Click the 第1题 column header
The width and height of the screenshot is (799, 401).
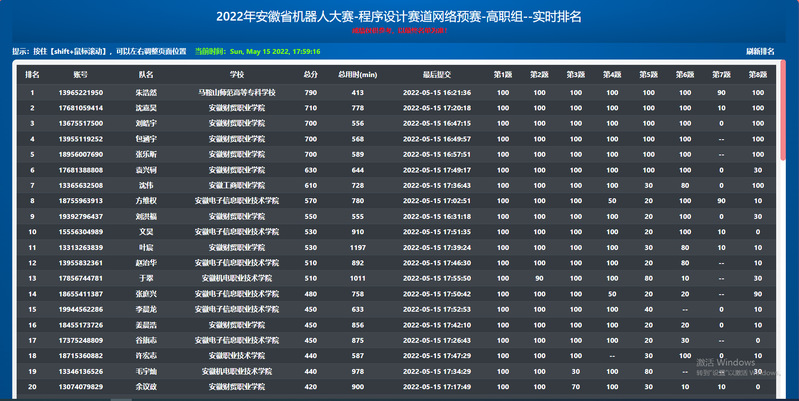(503, 75)
